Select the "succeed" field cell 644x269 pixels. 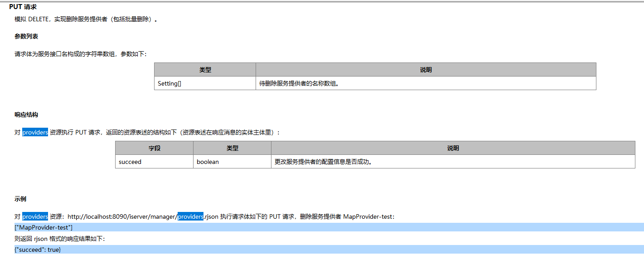click(x=130, y=162)
